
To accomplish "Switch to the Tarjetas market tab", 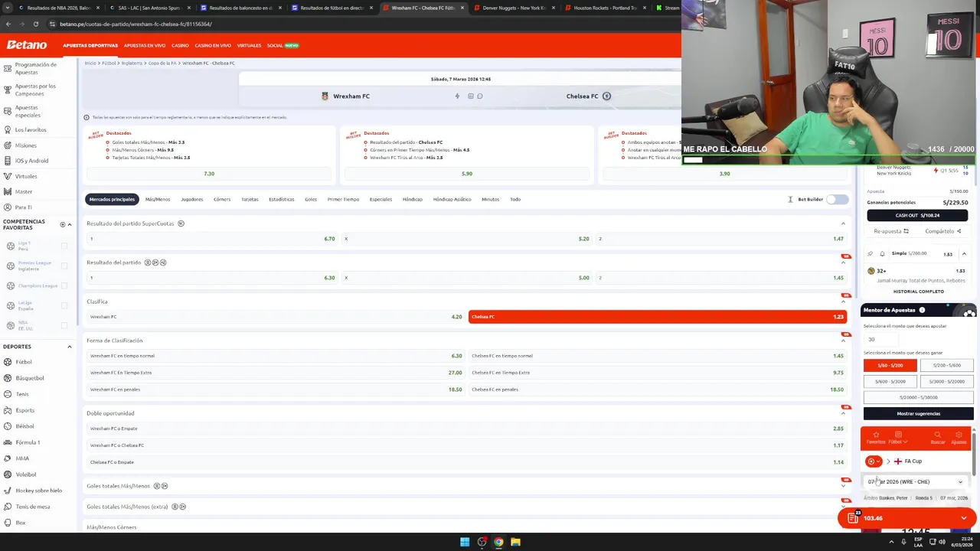I will pyautogui.click(x=250, y=199).
